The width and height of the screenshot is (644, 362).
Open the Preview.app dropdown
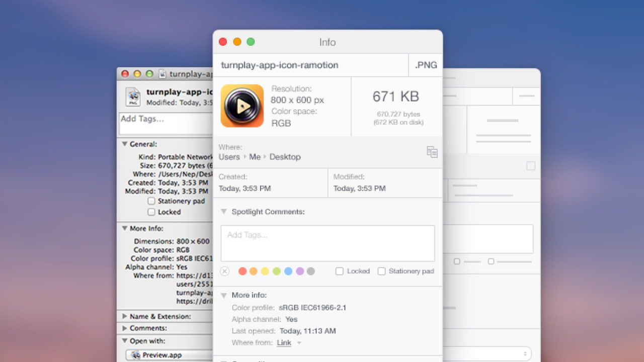click(x=170, y=355)
